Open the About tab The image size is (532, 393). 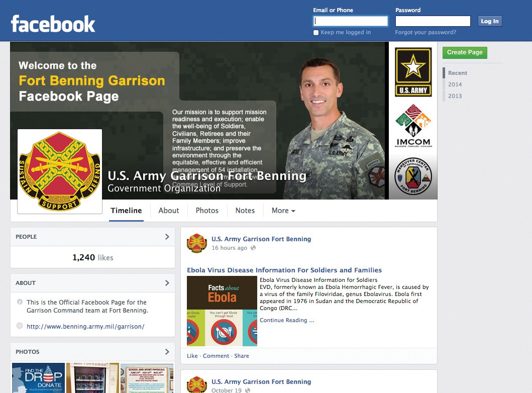click(x=169, y=211)
